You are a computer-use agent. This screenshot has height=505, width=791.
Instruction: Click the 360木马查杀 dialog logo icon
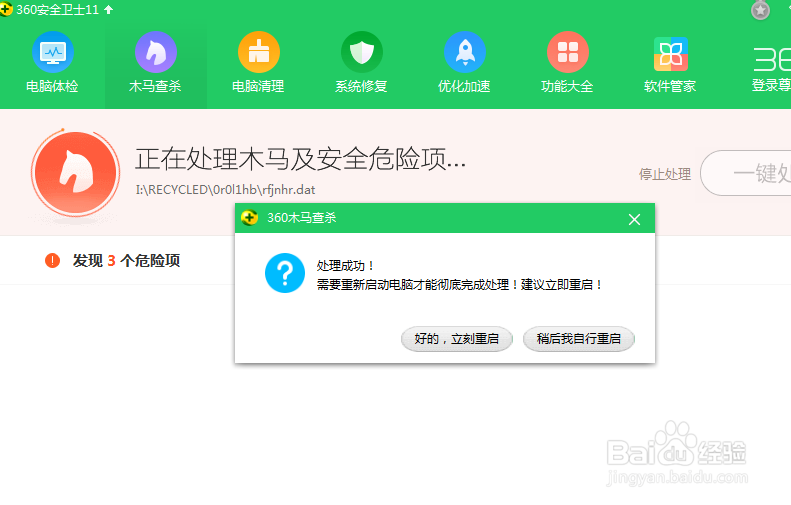pos(249,218)
